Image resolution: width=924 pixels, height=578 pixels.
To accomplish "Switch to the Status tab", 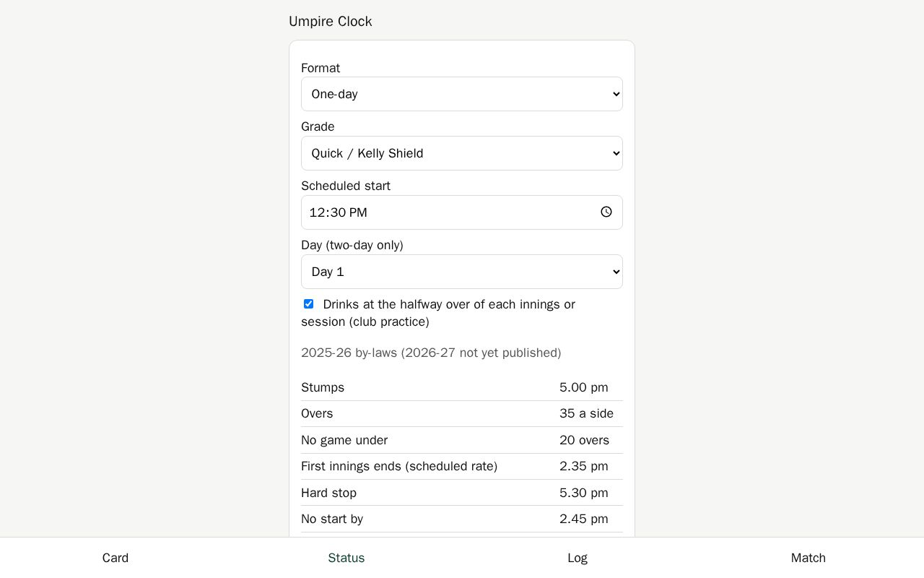I will (x=346, y=558).
